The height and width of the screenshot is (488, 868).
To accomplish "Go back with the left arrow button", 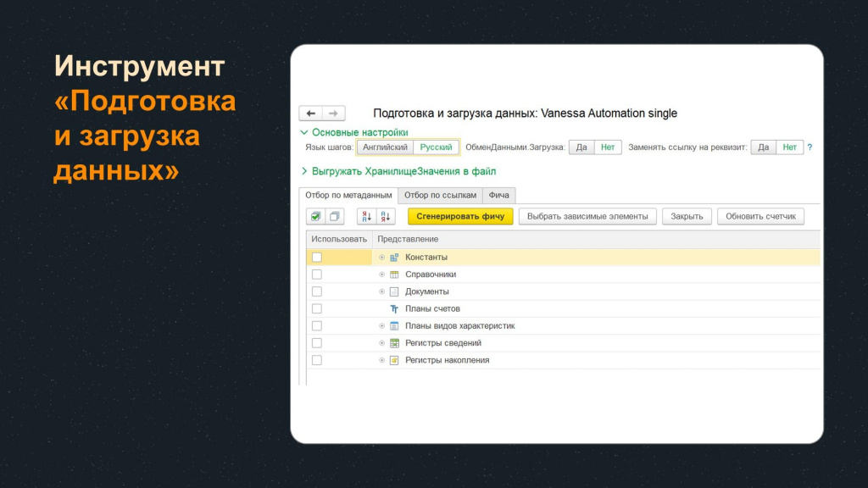I will click(310, 114).
